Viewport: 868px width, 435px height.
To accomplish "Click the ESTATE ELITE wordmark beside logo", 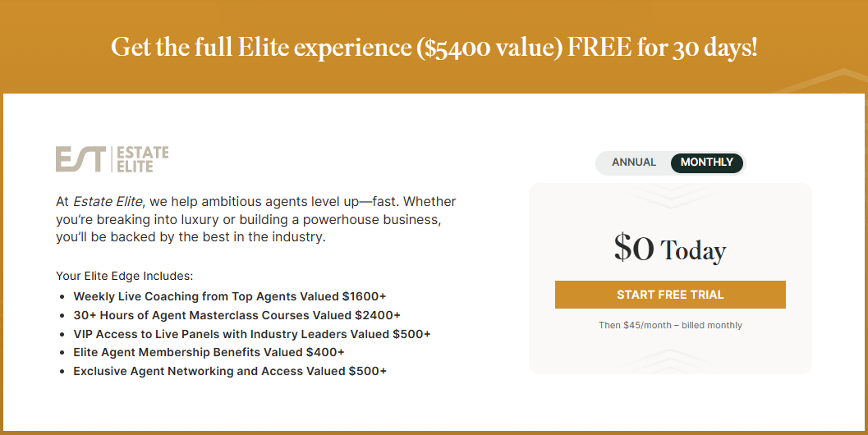I will pos(143,159).
